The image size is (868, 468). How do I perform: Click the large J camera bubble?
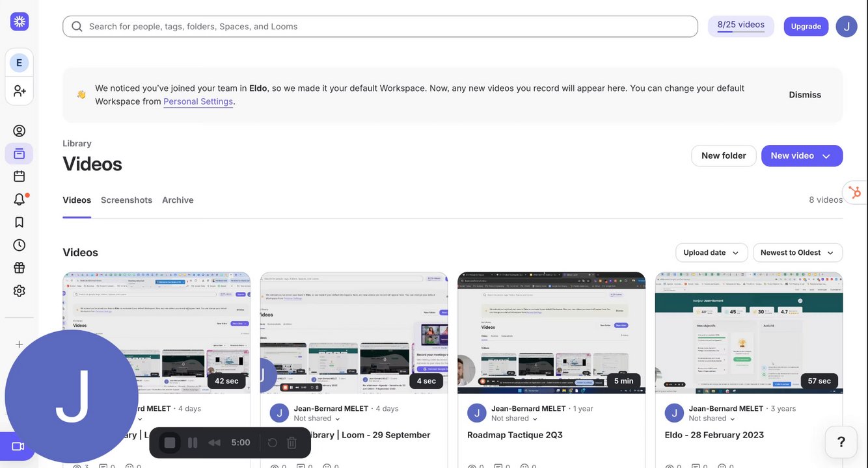click(72, 396)
